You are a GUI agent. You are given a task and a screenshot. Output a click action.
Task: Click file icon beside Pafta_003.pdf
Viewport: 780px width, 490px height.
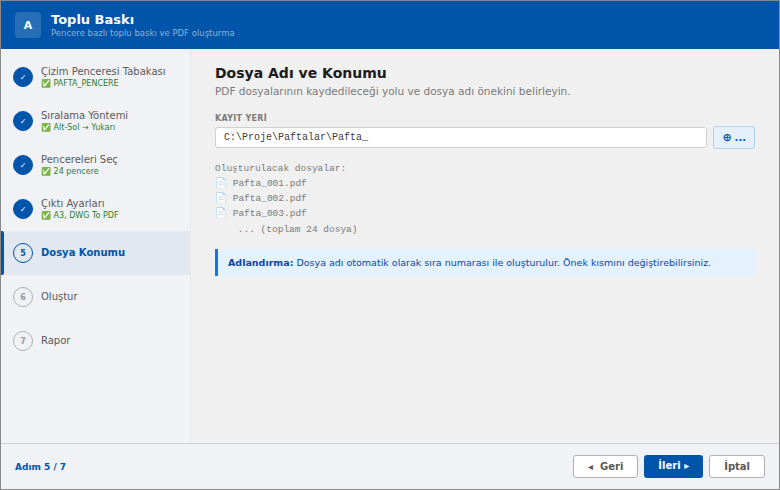221,212
